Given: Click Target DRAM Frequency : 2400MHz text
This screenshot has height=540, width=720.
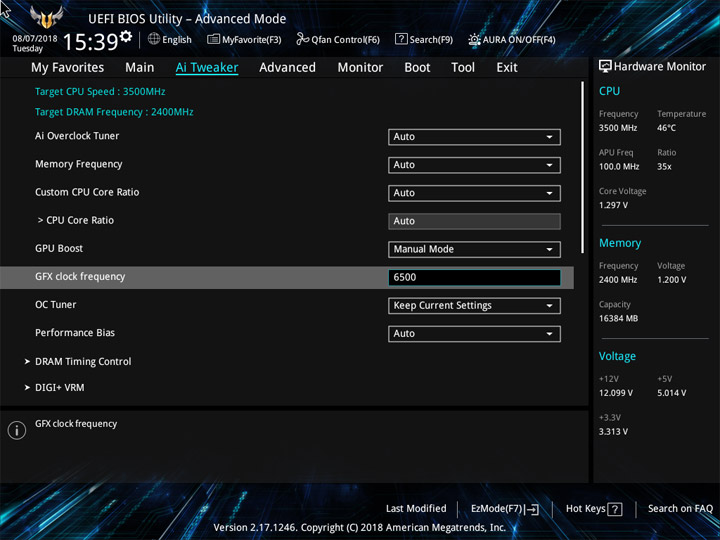Looking at the screenshot, I should click(114, 112).
